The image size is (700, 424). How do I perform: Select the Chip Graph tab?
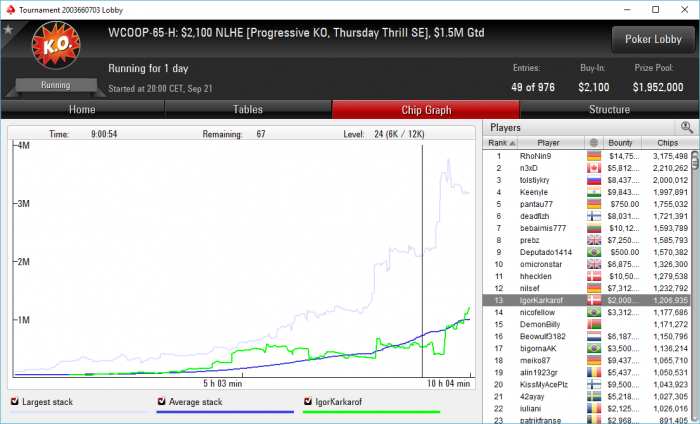(426, 110)
